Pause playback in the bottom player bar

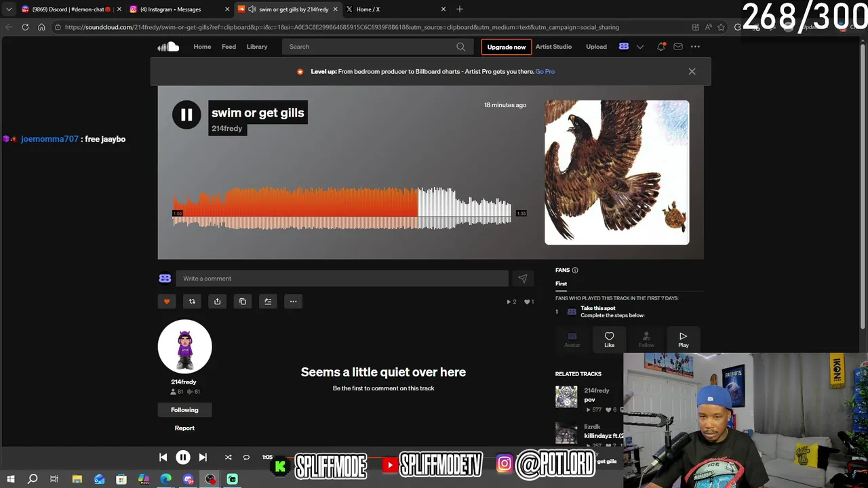tap(183, 457)
